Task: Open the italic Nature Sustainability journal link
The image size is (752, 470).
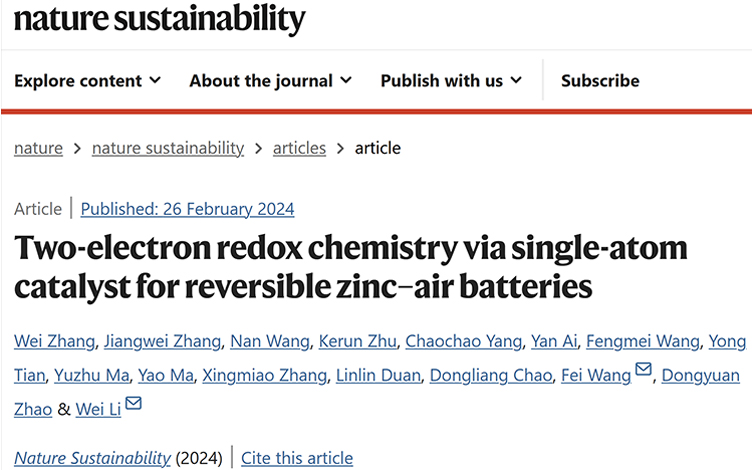Action: [x=92, y=458]
